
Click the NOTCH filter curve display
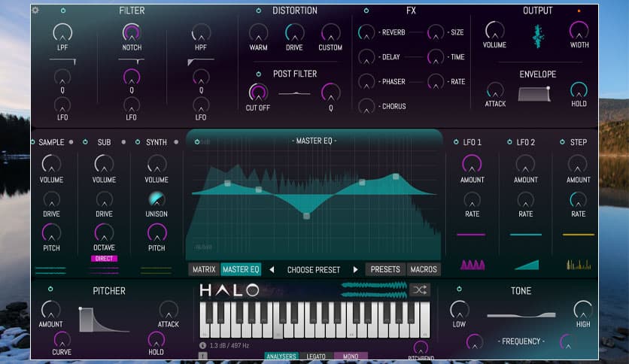(132, 61)
